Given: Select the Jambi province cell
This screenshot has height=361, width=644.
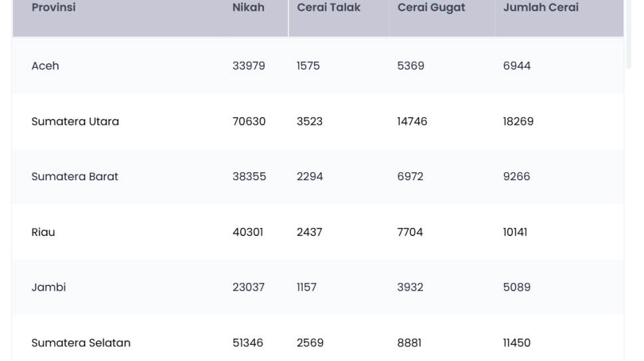Looking at the screenshot, I should (49, 287).
